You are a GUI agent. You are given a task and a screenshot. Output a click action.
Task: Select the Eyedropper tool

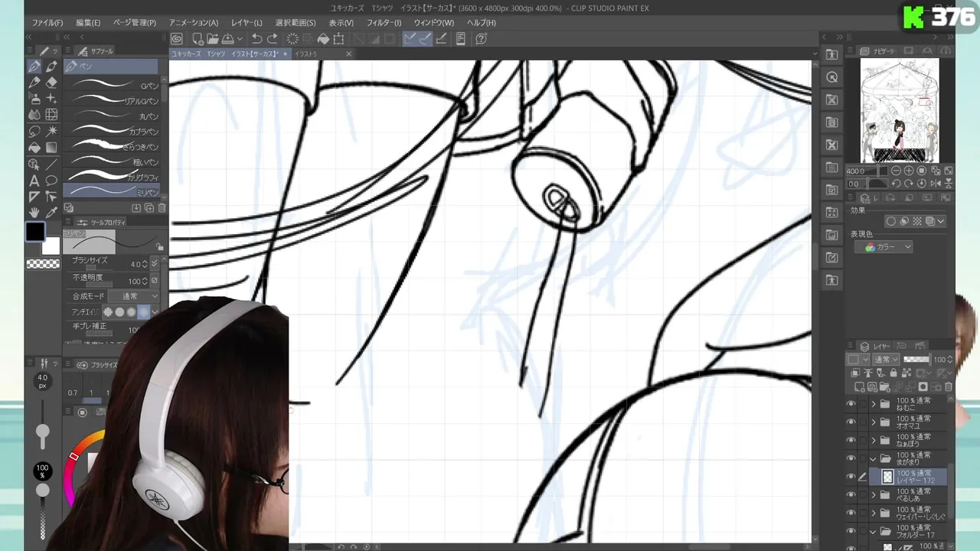tap(51, 212)
